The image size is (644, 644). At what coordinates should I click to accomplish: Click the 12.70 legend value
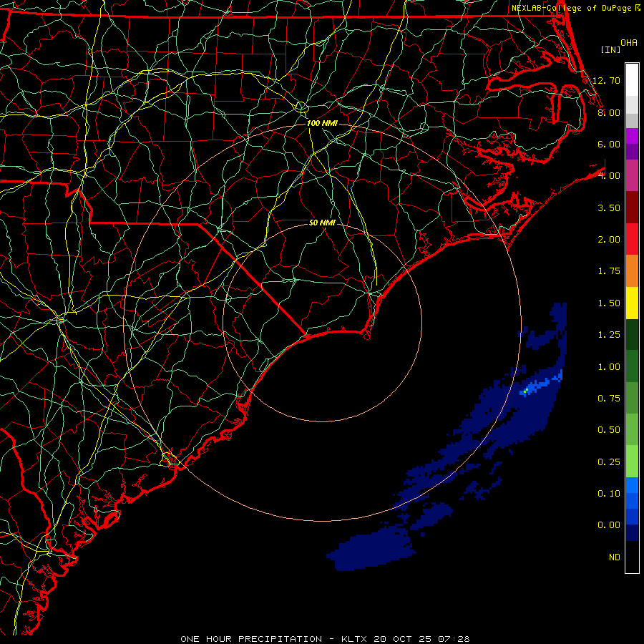[x=606, y=80]
